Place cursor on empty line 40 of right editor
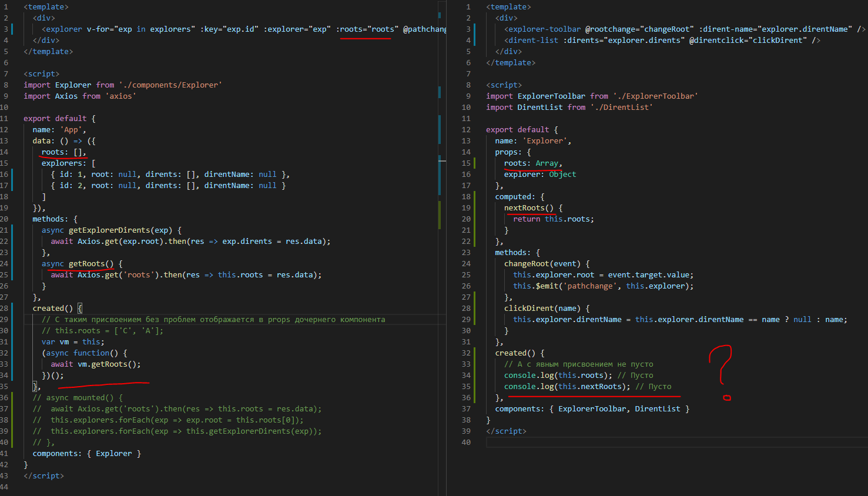The height and width of the screenshot is (496, 868). (676, 442)
